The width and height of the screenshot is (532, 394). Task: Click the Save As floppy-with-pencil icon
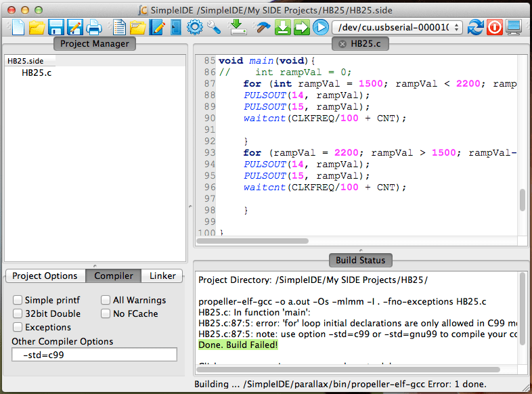point(75,27)
